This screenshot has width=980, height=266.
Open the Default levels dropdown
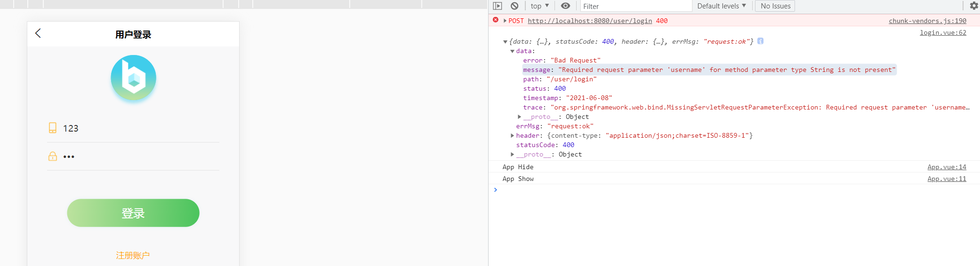coord(722,6)
